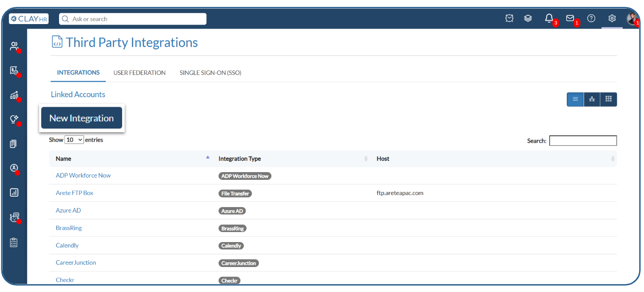
Task: Open BrassRing integration
Action: [x=69, y=228]
